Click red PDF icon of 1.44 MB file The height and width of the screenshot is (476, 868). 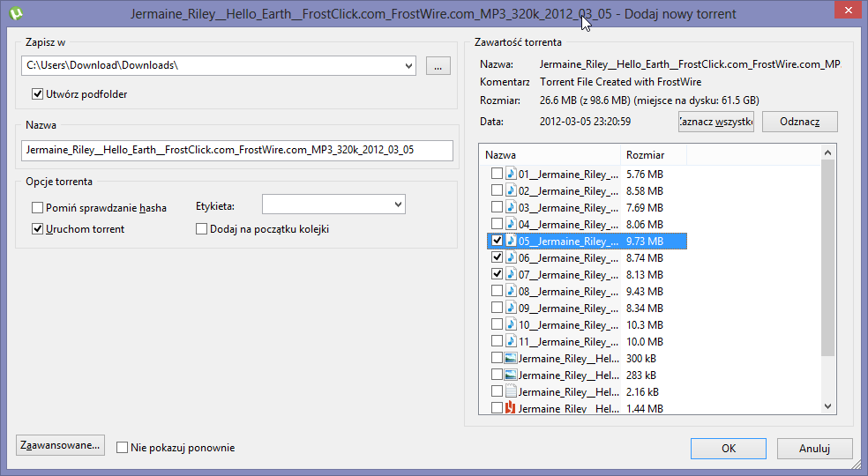click(x=511, y=408)
